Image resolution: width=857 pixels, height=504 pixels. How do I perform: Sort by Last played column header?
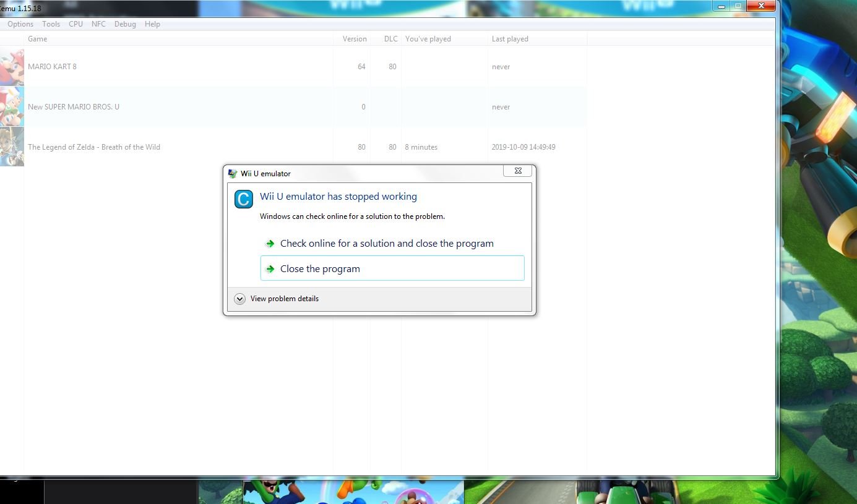[x=537, y=39]
